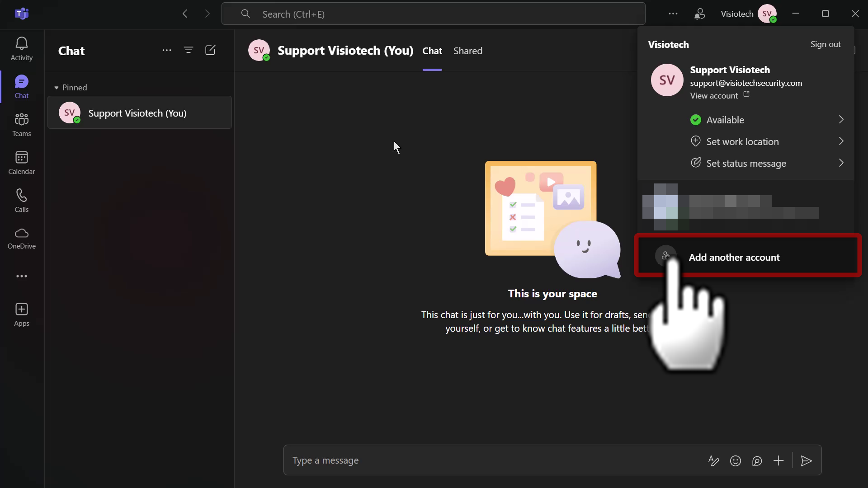Sign out of the Visiotech account
The width and height of the screenshot is (868, 488).
coord(826,44)
